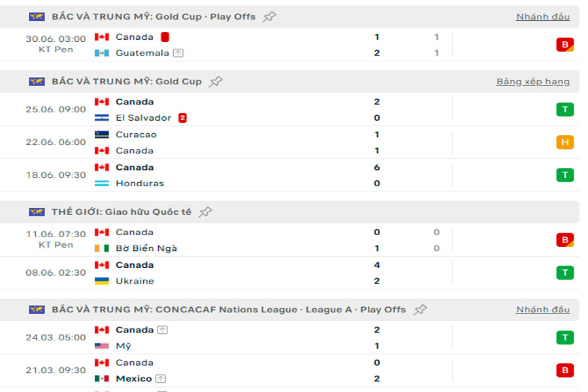Click green T badge for Canada–El Salvador
588x392 pixels.
[564, 110]
